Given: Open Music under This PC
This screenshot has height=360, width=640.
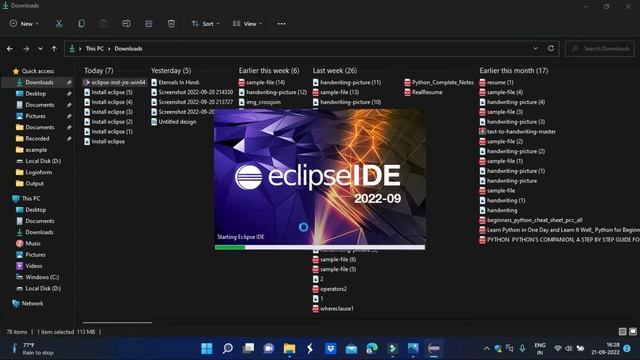Looking at the screenshot, I should (33, 243).
